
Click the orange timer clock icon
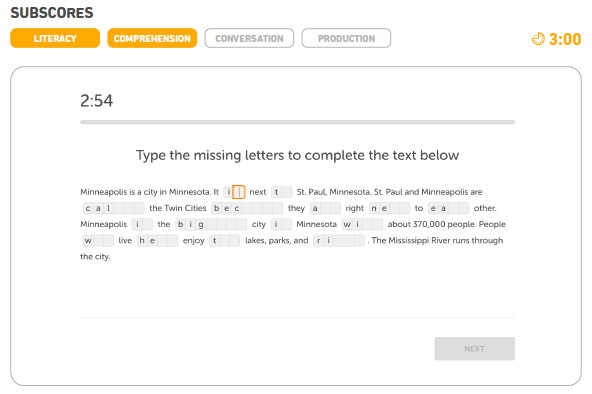pos(538,39)
